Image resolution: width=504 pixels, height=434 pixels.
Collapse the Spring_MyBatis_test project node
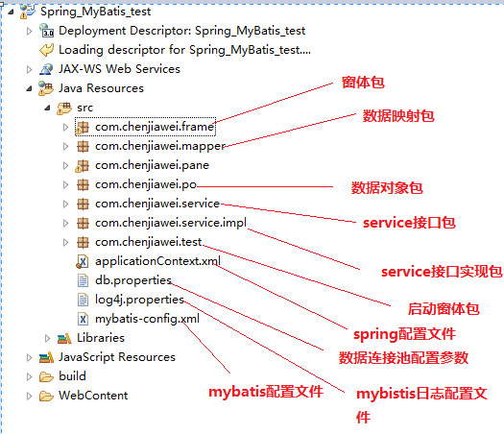click(11, 12)
